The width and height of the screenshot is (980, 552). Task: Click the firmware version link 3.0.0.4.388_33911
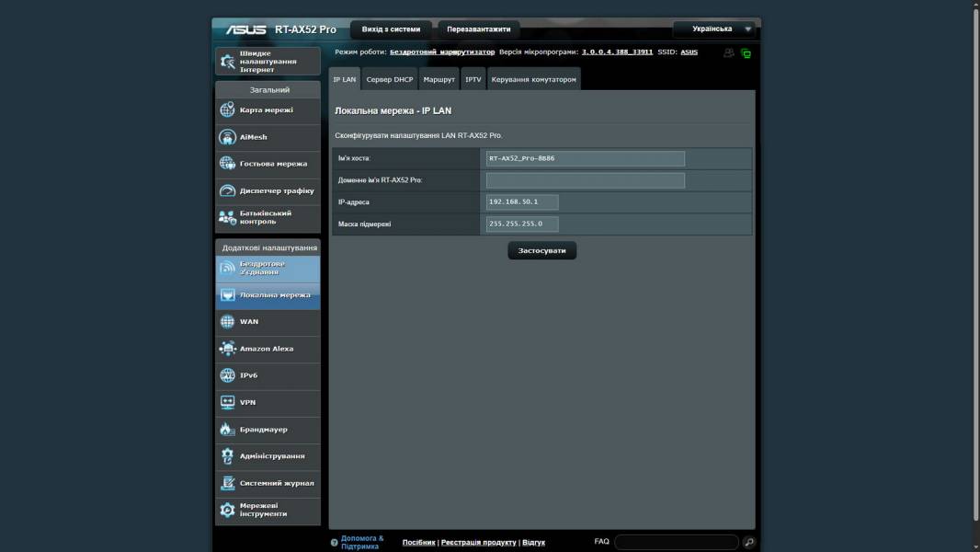tap(617, 52)
